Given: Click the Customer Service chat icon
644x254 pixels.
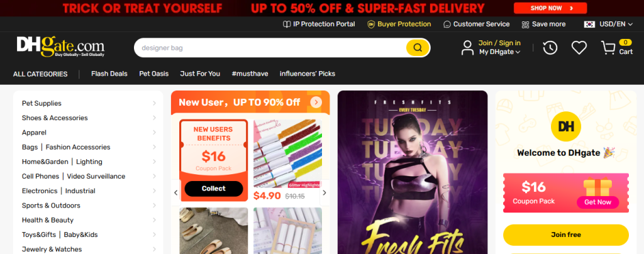Looking at the screenshot, I should point(447,25).
